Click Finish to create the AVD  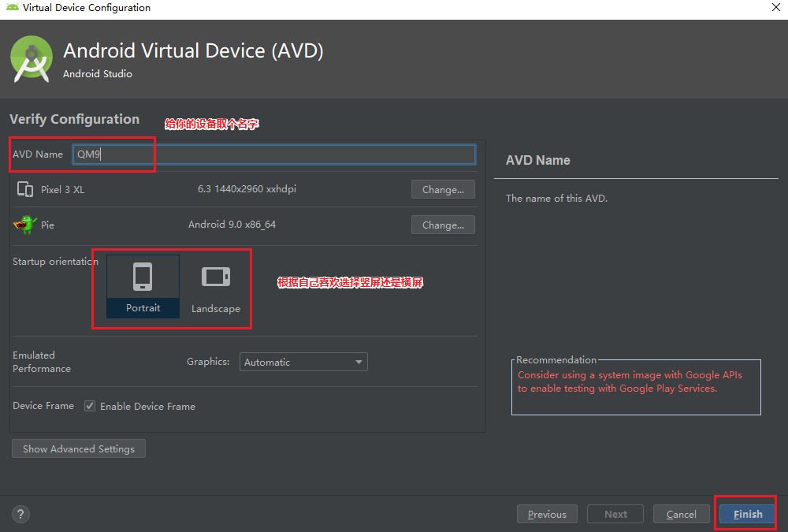pyautogui.click(x=747, y=514)
